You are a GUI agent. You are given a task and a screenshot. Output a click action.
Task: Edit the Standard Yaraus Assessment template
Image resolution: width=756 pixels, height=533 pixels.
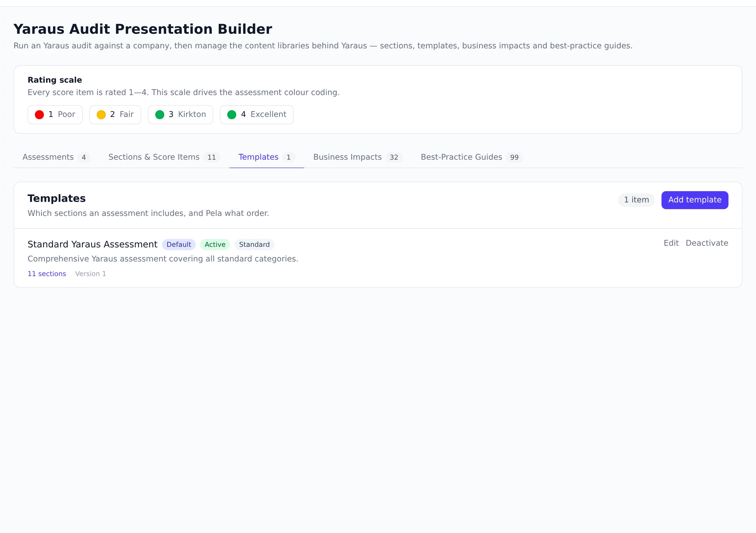pos(671,243)
